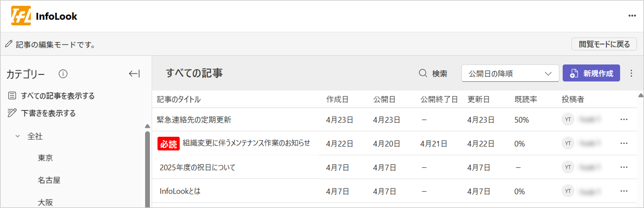The image size is (644, 208).
Task: Click the search magnifier icon
Action: coord(423,73)
